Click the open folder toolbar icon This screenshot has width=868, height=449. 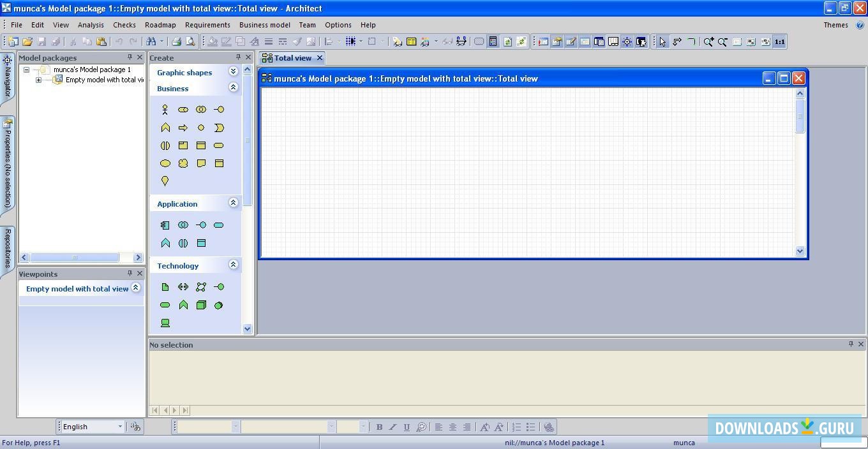click(27, 42)
